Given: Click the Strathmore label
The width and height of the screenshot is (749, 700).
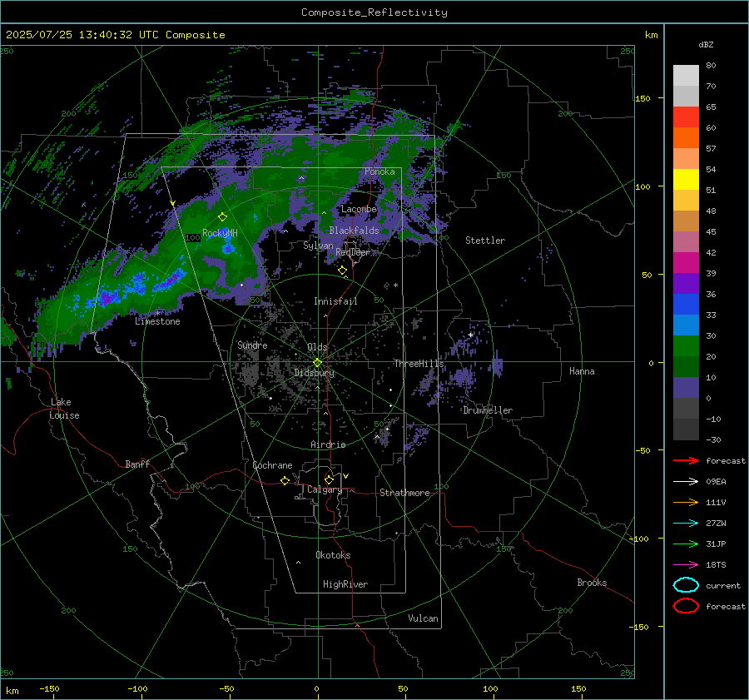Looking at the screenshot, I should pyautogui.click(x=404, y=493).
